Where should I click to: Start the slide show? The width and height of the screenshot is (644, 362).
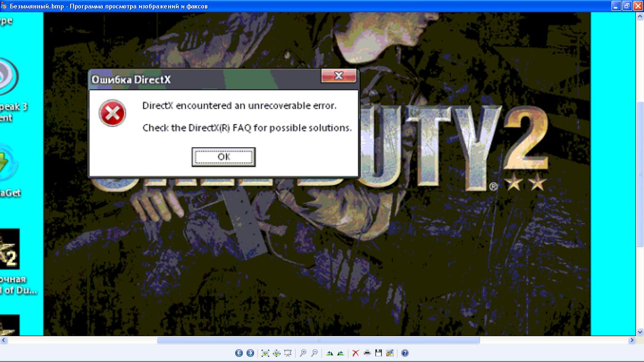(x=288, y=353)
